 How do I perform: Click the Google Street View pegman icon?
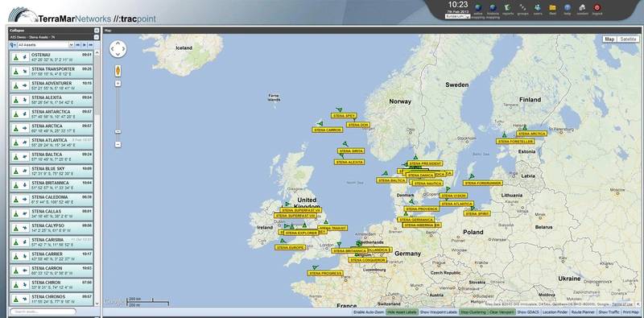118,71
